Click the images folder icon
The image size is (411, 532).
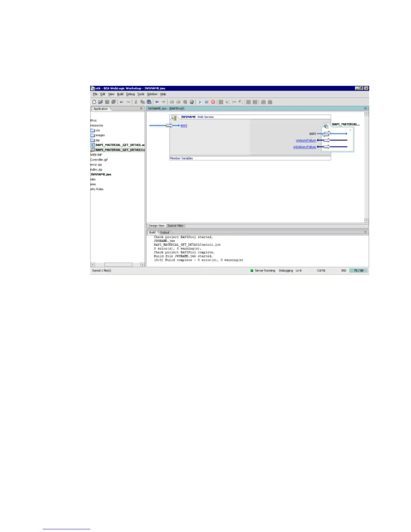92,135
